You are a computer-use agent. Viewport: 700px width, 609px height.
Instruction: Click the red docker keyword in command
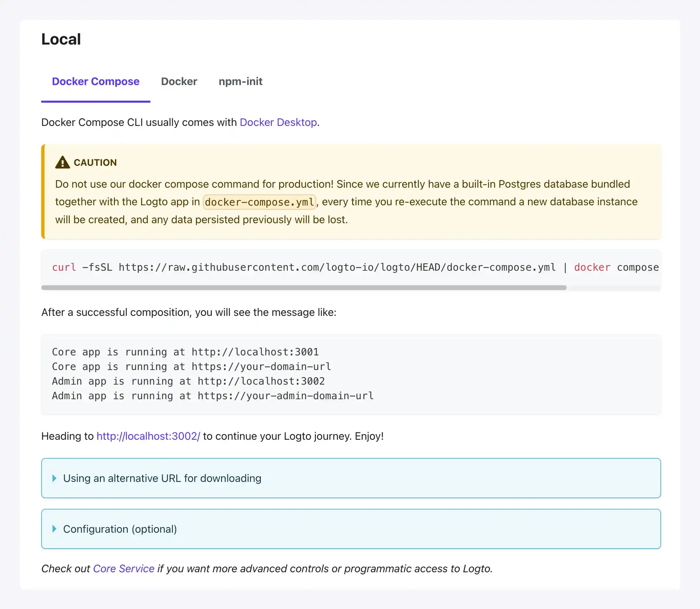[592, 267]
